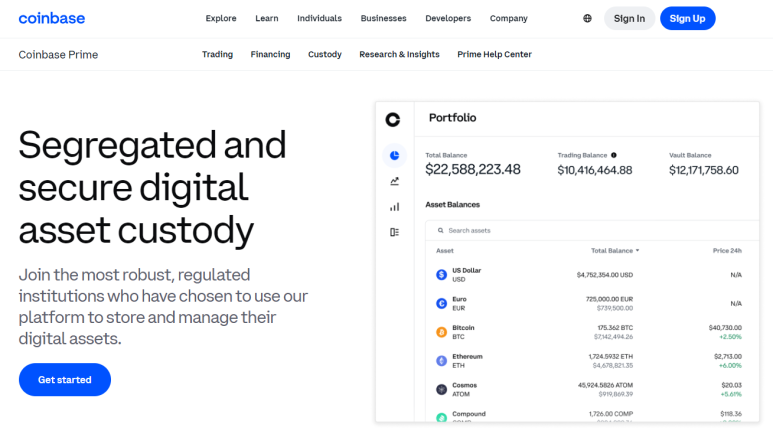Image resolution: width=773 pixels, height=447 pixels.
Task: Open the Company menu
Action: click(x=509, y=18)
